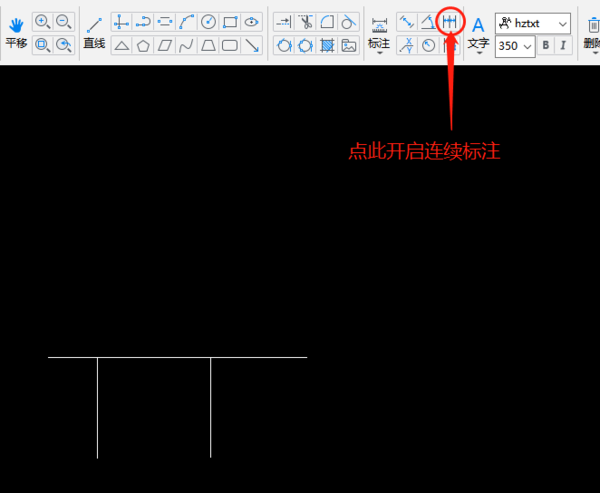
Task: Click the circle tangent line tool
Action: 349,22
